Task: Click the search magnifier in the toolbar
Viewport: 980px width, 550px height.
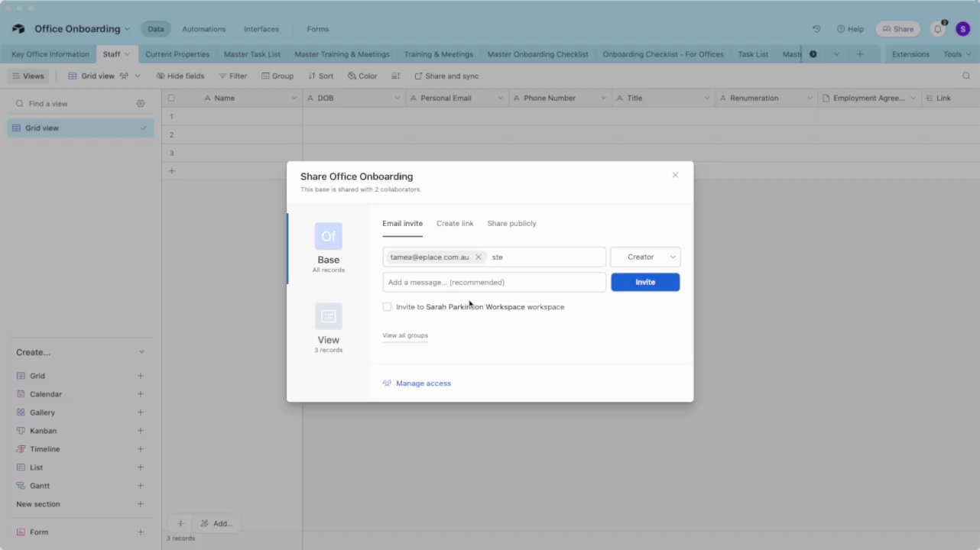Action: coord(966,76)
